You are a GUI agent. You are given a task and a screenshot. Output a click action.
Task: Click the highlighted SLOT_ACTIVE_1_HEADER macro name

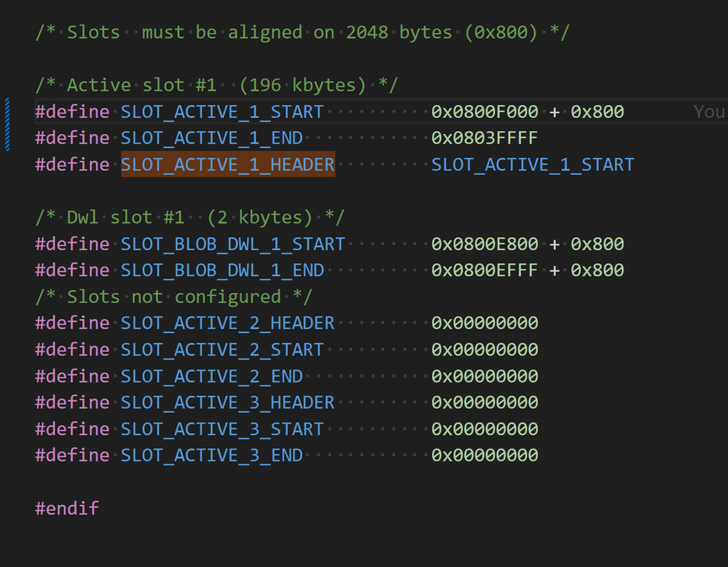(227, 165)
